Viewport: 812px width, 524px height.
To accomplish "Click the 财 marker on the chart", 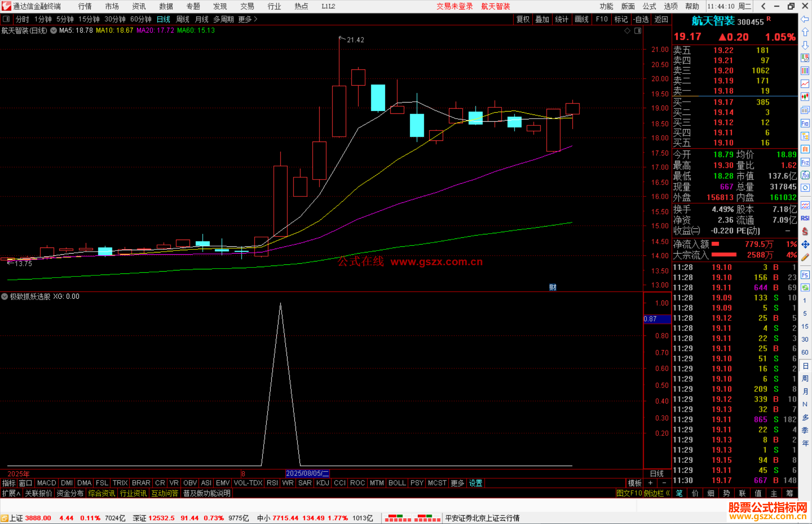I will 553,287.
